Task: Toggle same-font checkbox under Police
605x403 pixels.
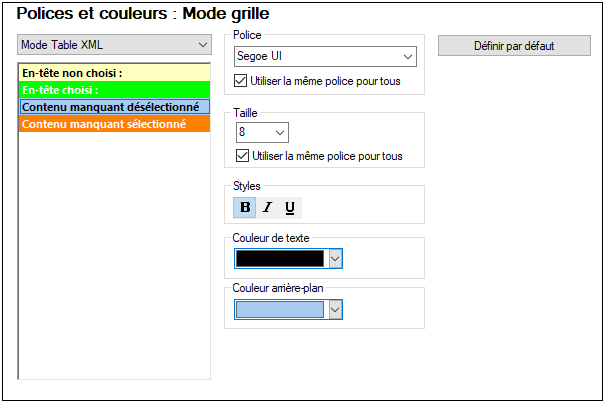Action: tap(240, 80)
